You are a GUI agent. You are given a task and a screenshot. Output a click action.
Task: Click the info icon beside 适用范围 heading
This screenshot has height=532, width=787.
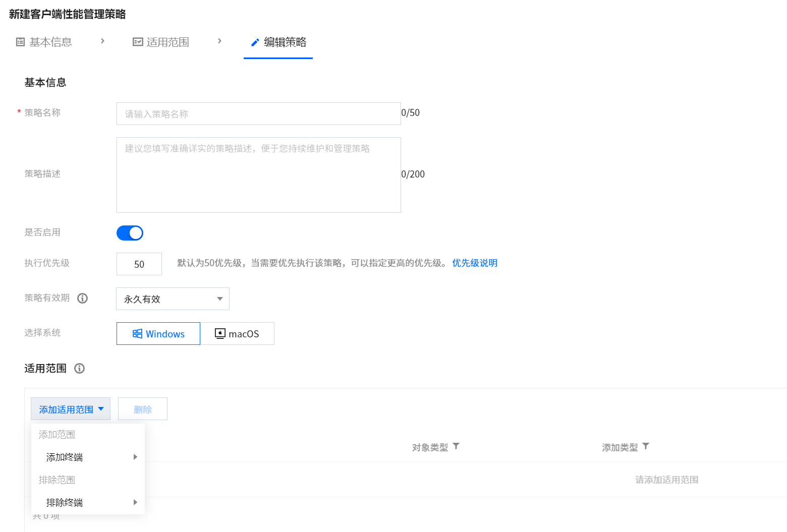click(79, 369)
